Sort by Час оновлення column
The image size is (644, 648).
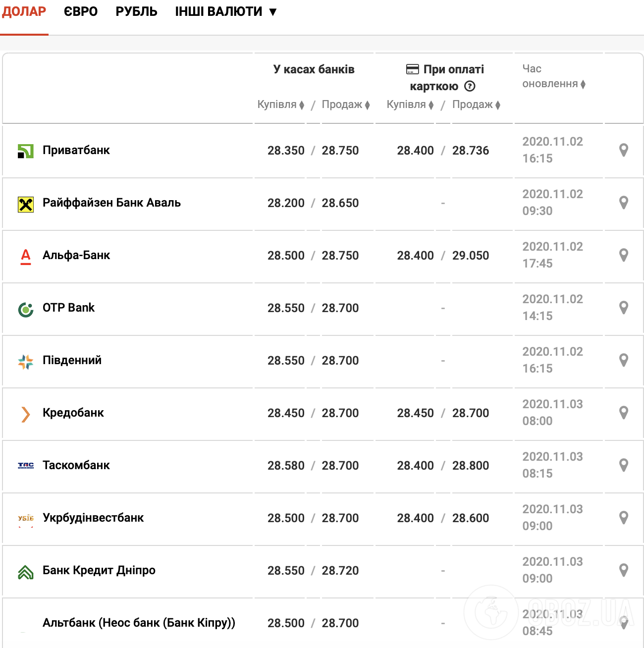tap(554, 76)
